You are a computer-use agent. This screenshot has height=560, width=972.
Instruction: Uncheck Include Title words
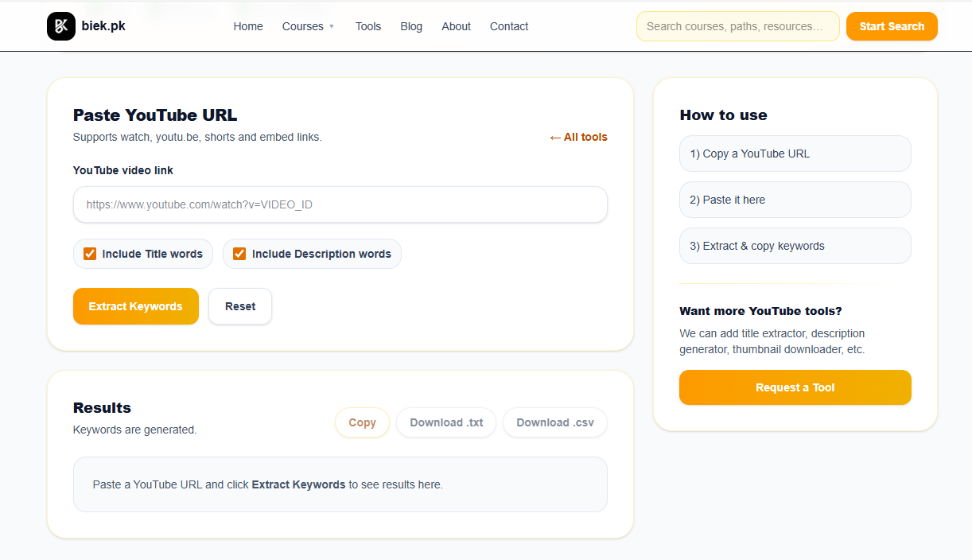pyautogui.click(x=90, y=254)
